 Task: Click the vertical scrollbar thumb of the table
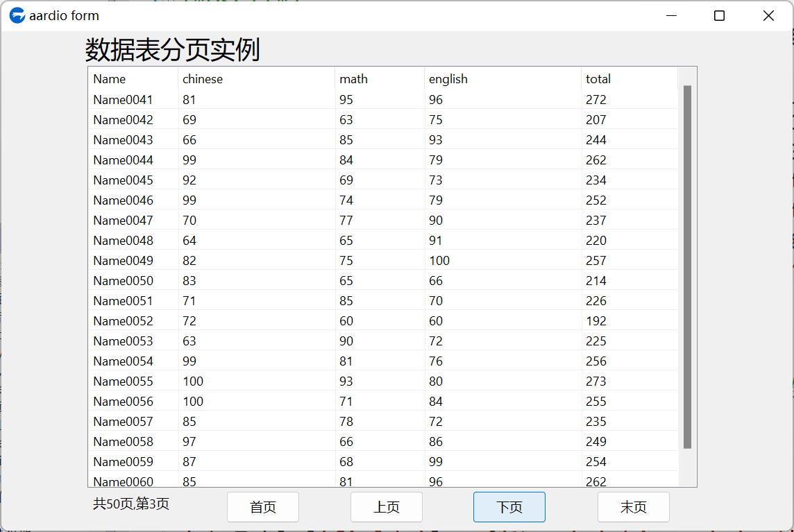(x=687, y=267)
